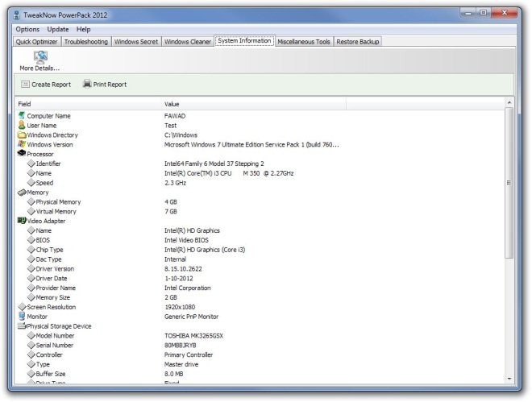Select the Primary Controller value
The image size is (532, 402).
coord(189,355)
